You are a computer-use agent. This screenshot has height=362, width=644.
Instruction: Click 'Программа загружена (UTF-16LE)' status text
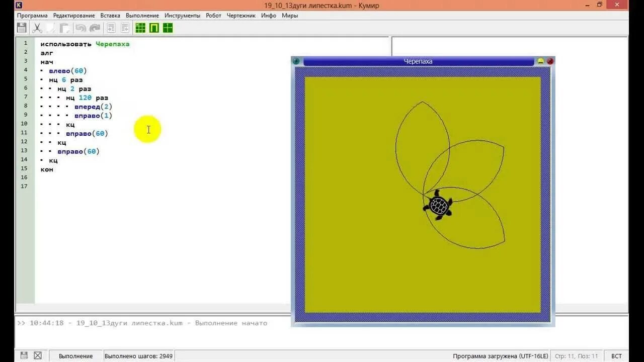(x=501, y=356)
